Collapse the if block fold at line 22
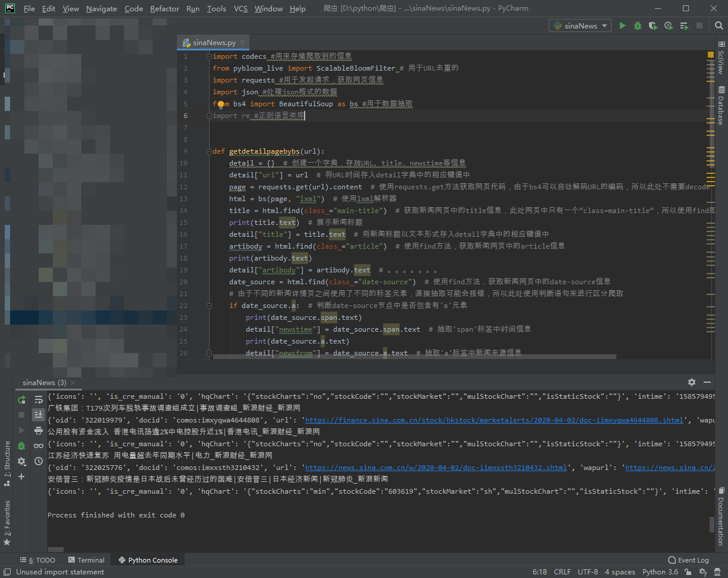The width and height of the screenshot is (728, 578). click(x=208, y=306)
